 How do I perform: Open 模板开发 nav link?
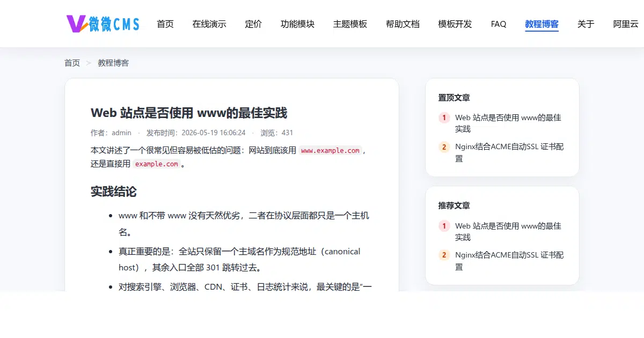pyautogui.click(x=455, y=24)
